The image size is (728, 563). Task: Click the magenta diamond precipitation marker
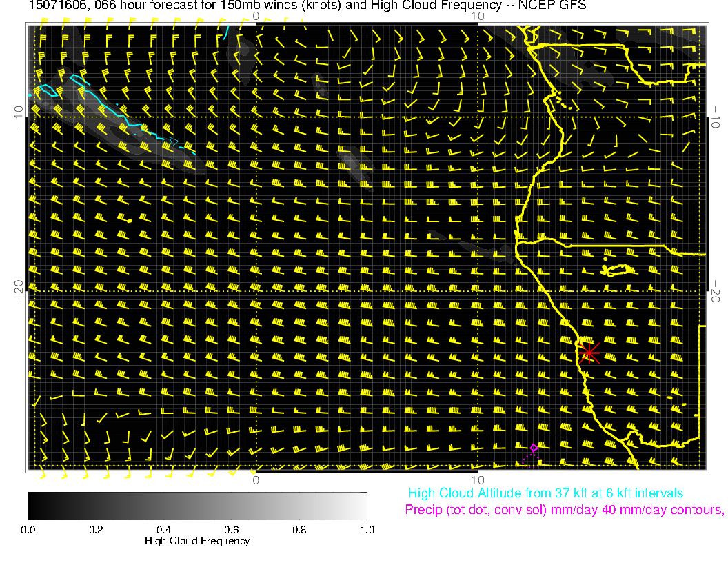[x=534, y=447]
